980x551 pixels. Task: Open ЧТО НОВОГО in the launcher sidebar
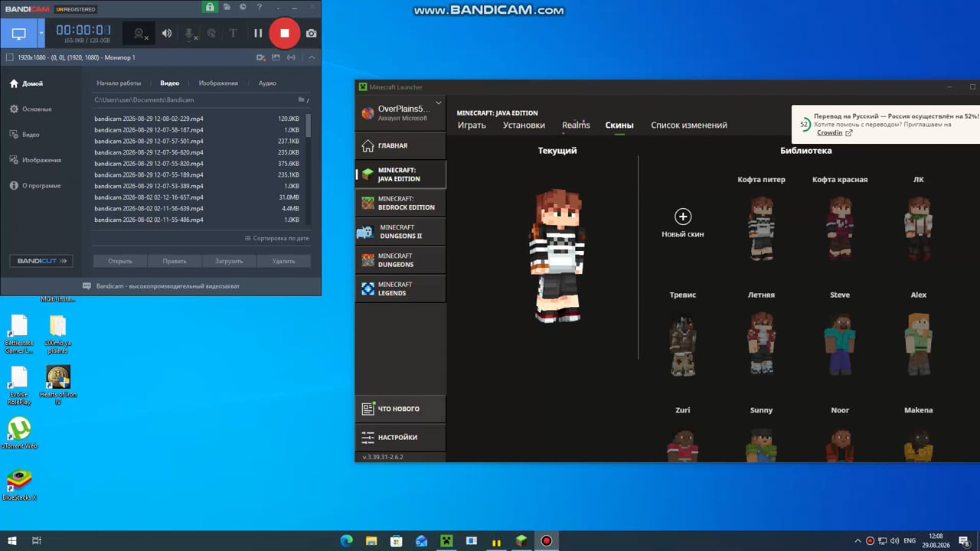coord(400,409)
